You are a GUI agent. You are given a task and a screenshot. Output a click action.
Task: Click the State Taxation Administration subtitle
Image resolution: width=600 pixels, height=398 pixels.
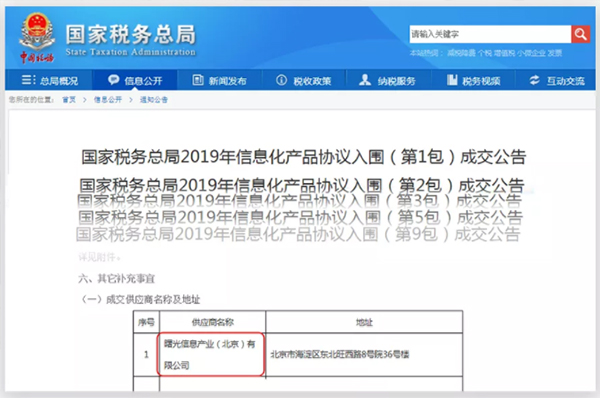point(130,52)
